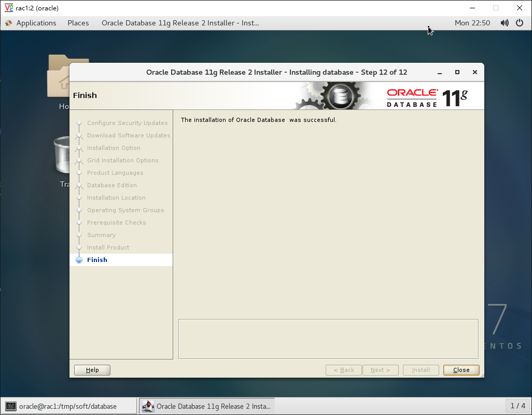Click the empty details text box
532x415 pixels.
pyautogui.click(x=328, y=339)
